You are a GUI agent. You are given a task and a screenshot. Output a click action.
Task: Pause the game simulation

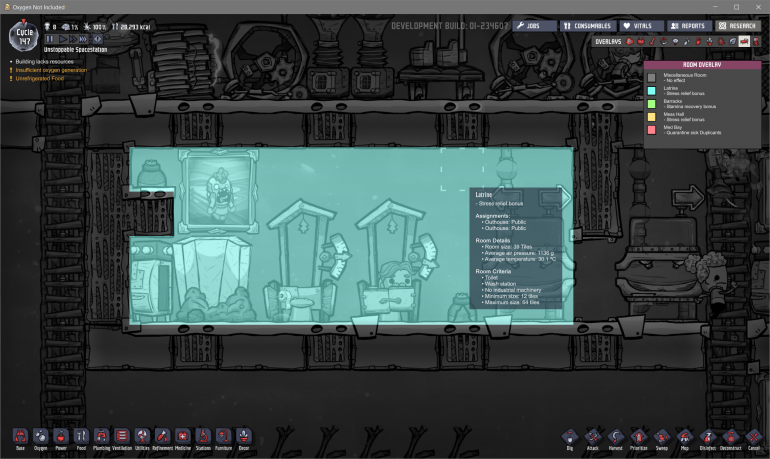pos(50,39)
